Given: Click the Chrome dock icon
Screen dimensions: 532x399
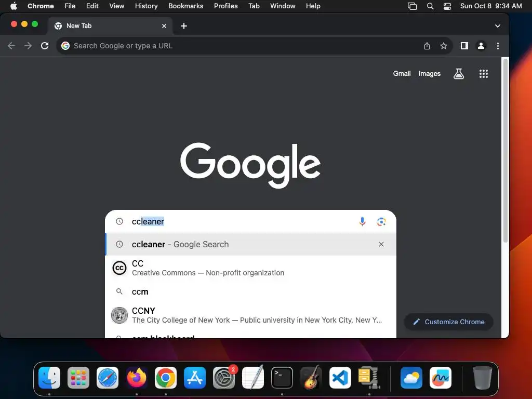Looking at the screenshot, I should tap(166, 378).
